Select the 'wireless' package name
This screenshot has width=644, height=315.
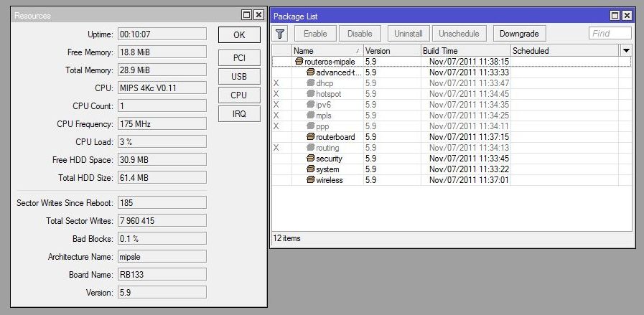click(x=329, y=180)
